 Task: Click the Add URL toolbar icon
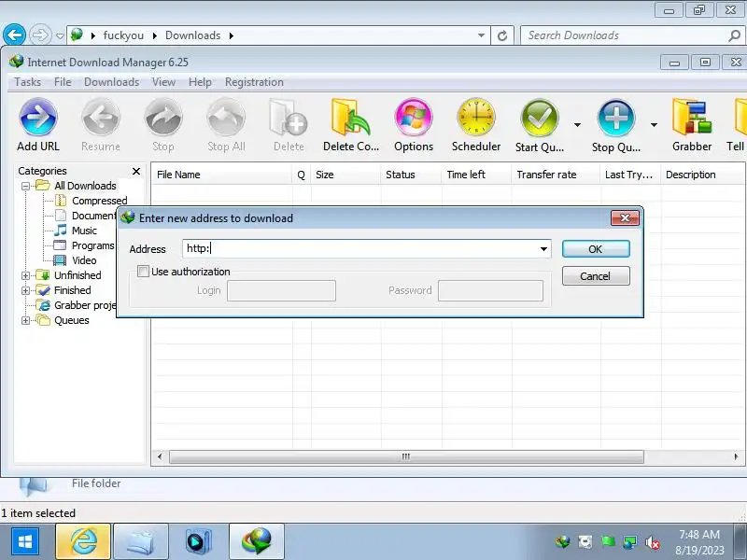tap(38, 118)
